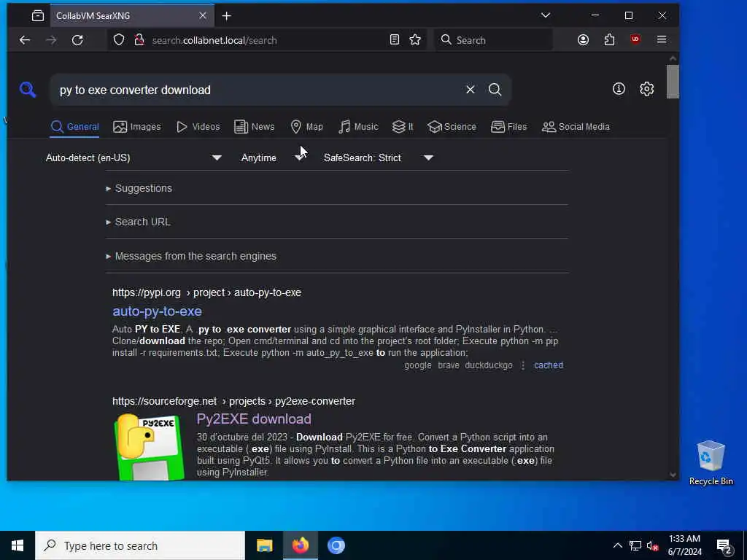Click the SearXNG logo magnifier icon
The width and height of the screenshot is (747, 560).
coord(28,89)
